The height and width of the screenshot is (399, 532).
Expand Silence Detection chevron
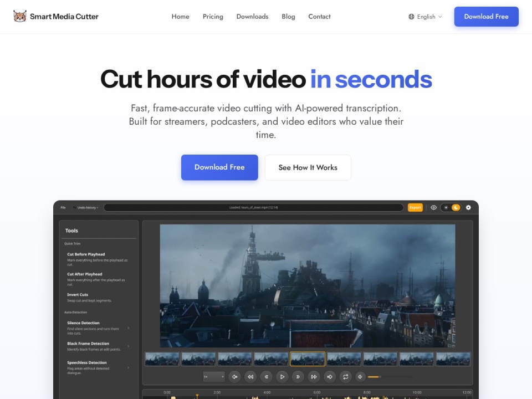point(128,328)
